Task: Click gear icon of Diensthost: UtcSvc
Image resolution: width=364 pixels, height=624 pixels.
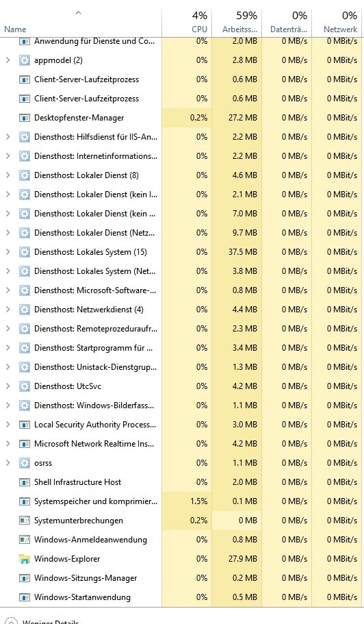Action: click(x=25, y=386)
